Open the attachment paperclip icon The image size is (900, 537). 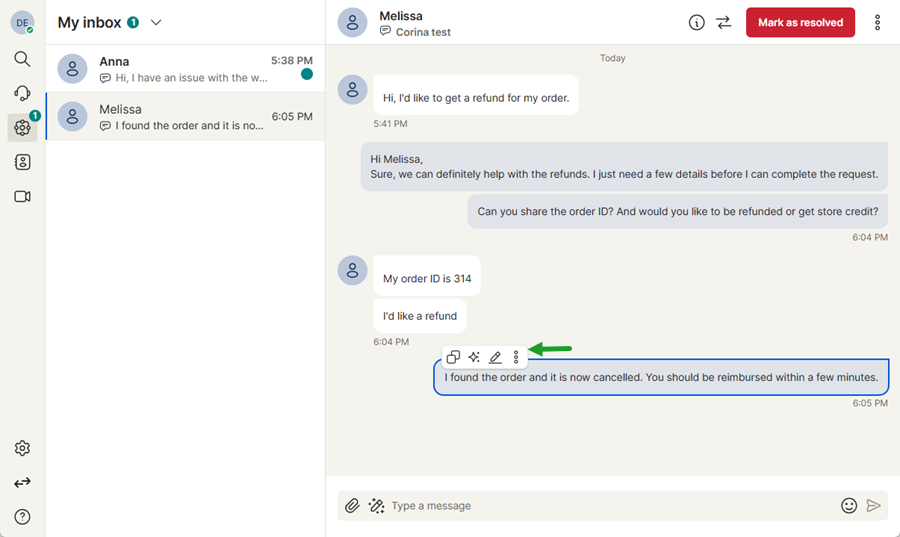pyautogui.click(x=352, y=506)
